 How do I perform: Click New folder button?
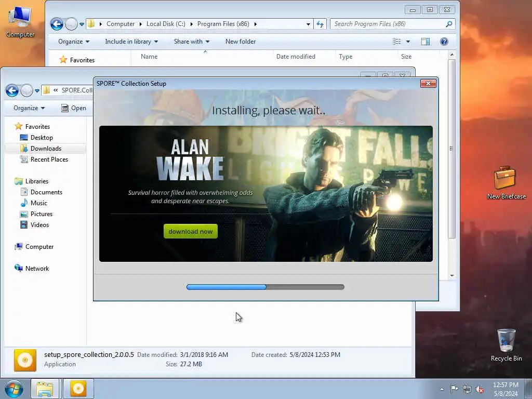241,42
